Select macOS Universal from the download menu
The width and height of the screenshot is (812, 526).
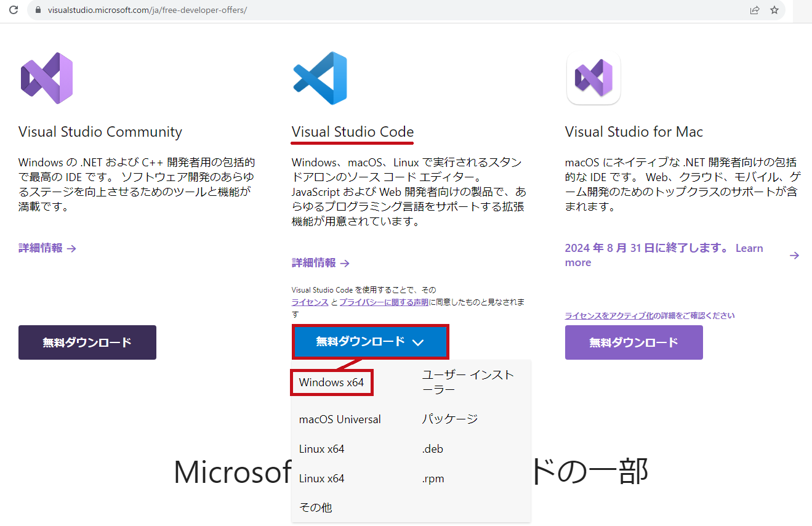coord(340,419)
